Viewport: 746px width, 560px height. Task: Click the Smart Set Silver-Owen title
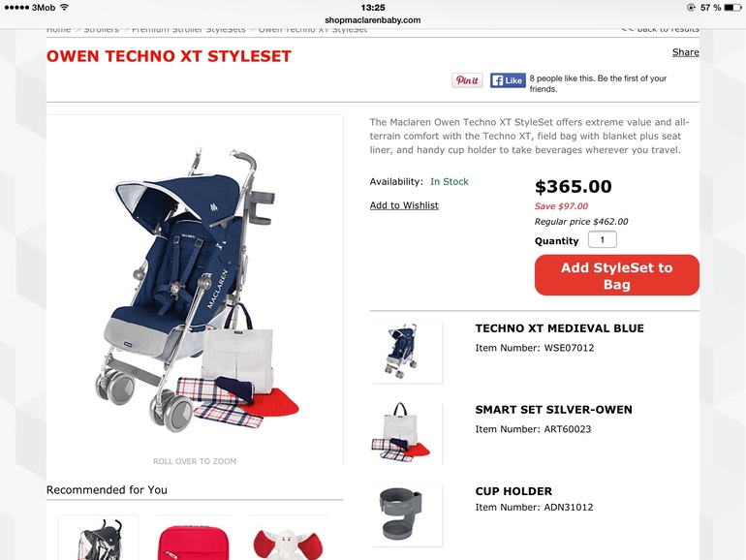coord(554,410)
